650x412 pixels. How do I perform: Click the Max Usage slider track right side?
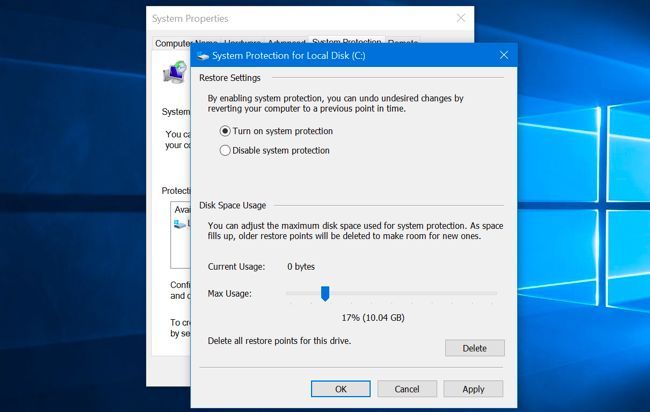coord(415,293)
